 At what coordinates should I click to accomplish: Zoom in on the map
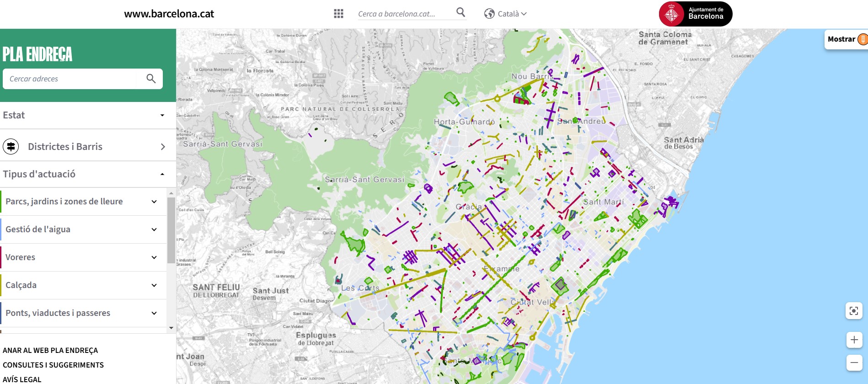tap(854, 340)
